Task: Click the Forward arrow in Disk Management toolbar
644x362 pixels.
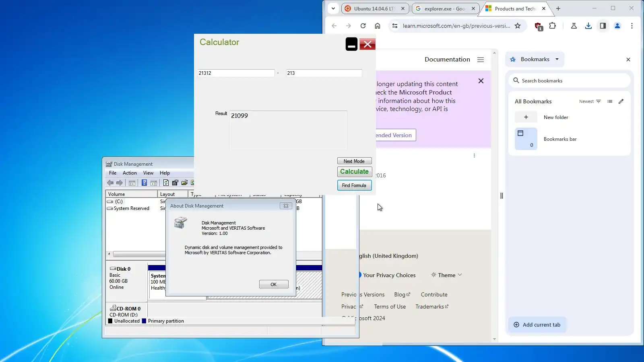Action: pyautogui.click(x=120, y=183)
